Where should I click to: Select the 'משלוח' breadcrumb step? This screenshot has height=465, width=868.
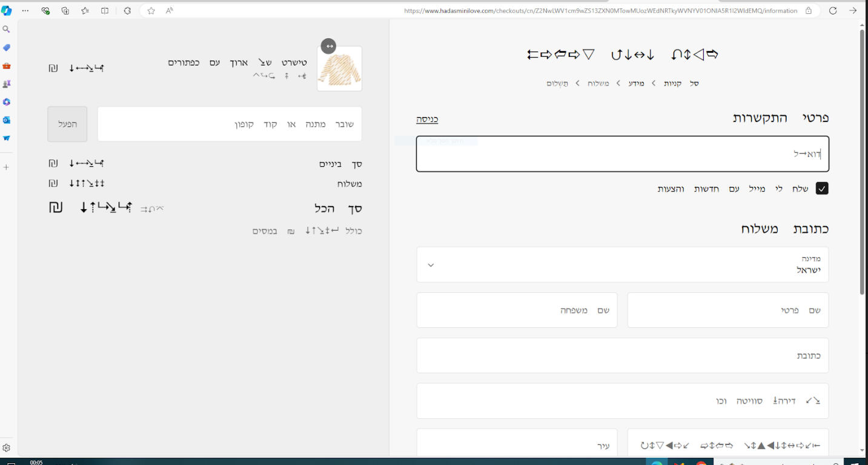(x=598, y=83)
